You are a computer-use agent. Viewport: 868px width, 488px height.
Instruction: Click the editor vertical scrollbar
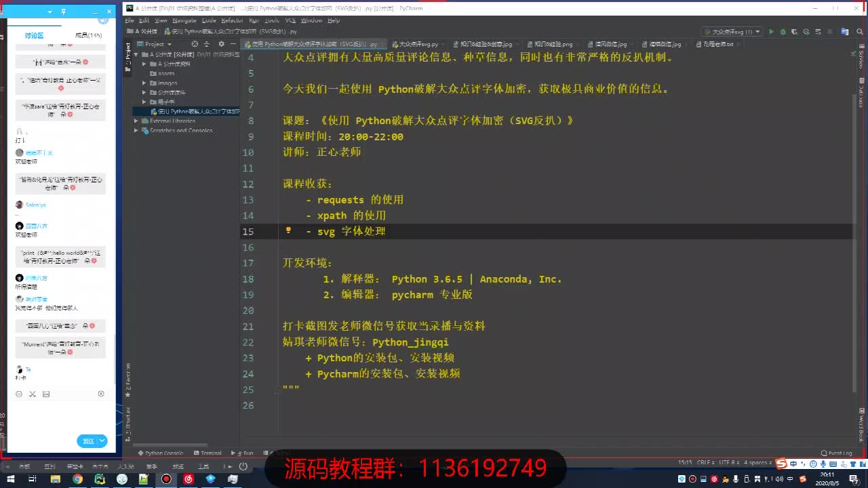(x=854, y=242)
